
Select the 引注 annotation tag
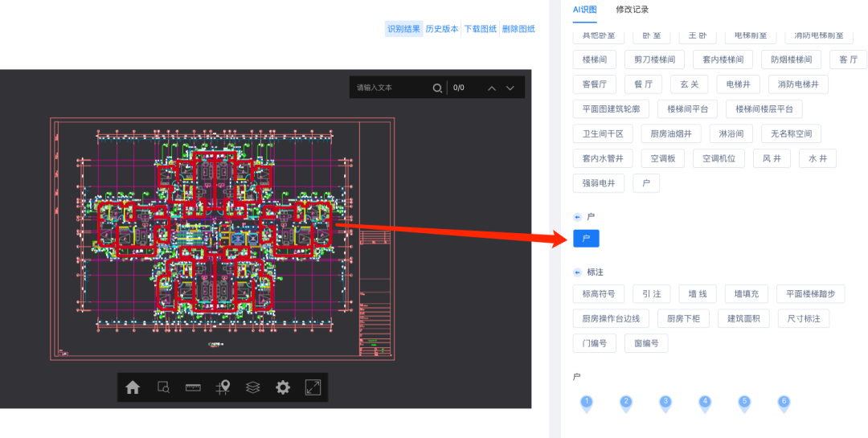click(x=652, y=294)
